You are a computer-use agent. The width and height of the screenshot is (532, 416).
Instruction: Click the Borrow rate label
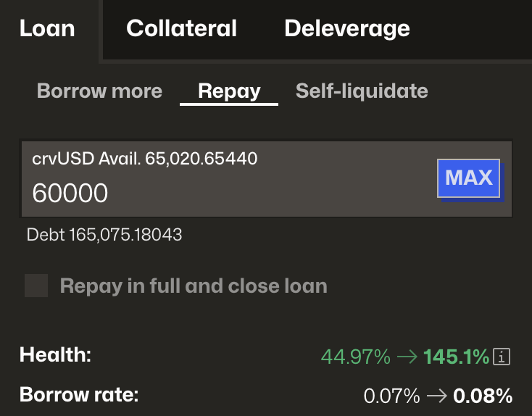click(x=78, y=396)
